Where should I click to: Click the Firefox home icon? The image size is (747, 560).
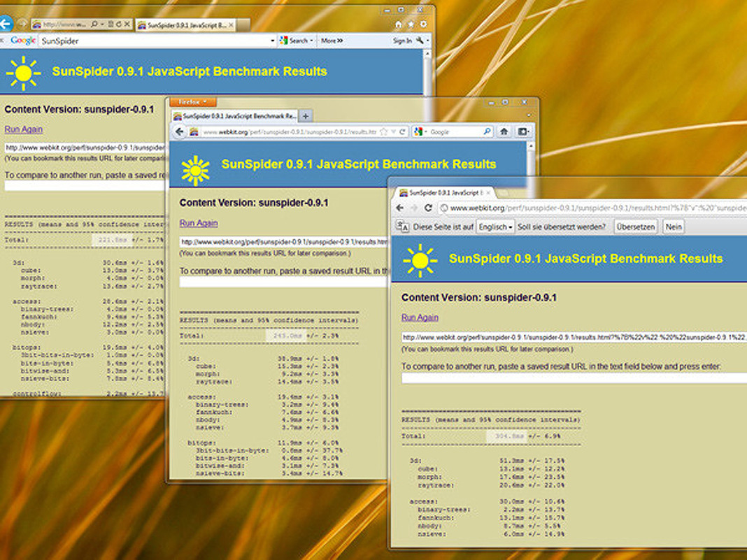[x=504, y=131]
